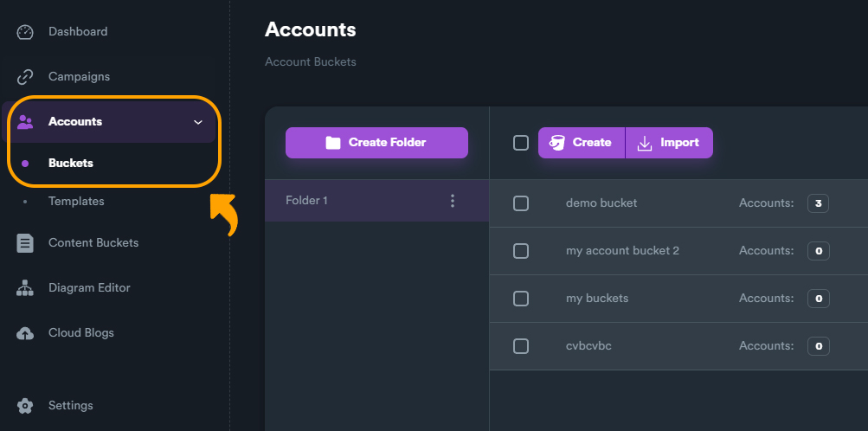
Task: Click the Create Folder button
Action: [x=376, y=143]
